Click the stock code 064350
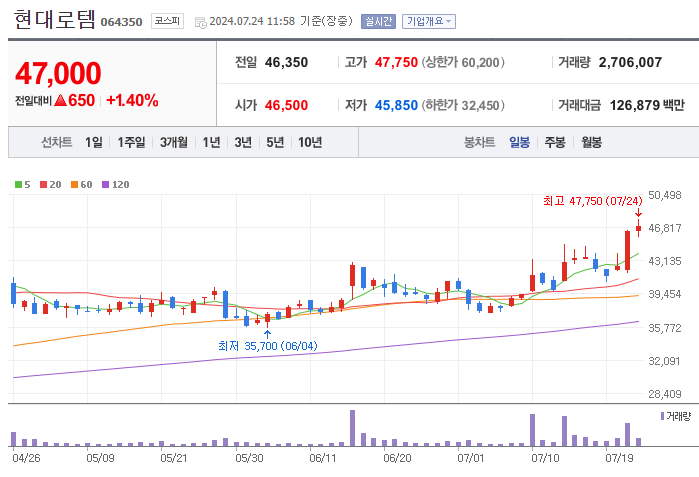 [x=121, y=22]
